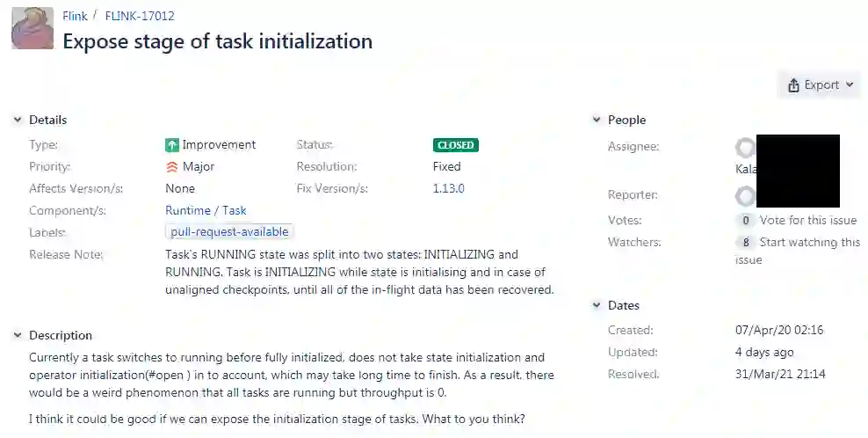Collapse the Description section
This screenshot has width=868, height=438.
pyautogui.click(x=17, y=335)
